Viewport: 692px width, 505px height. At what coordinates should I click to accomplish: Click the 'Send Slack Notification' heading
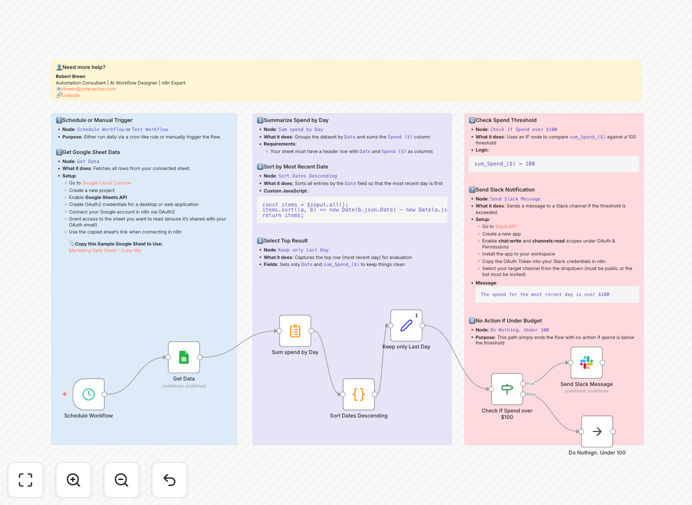pos(502,190)
